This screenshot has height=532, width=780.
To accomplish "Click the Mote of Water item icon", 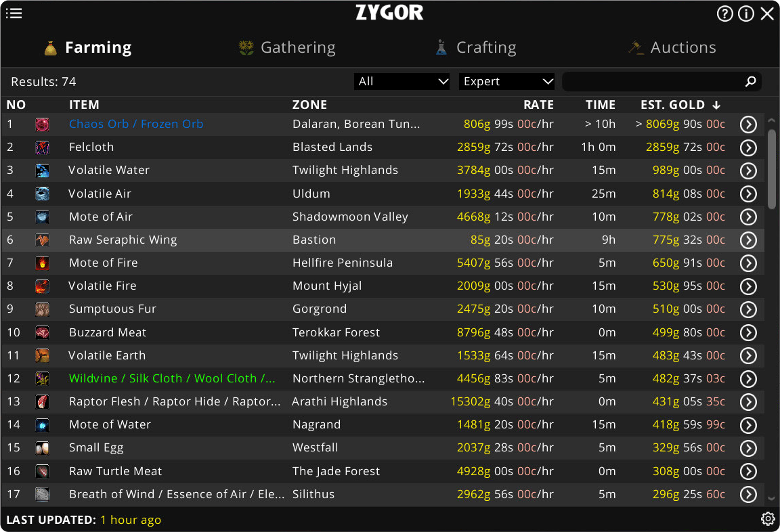I will (x=42, y=424).
